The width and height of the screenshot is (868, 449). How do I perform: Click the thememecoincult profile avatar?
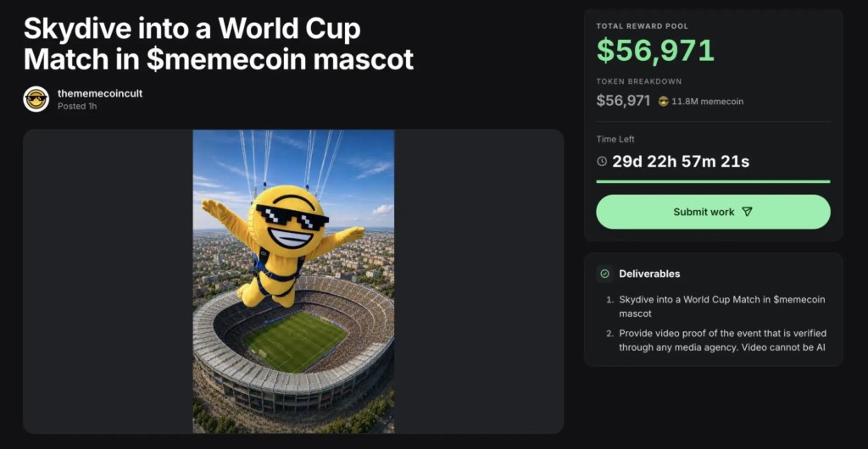pyautogui.click(x=36, y=99)
